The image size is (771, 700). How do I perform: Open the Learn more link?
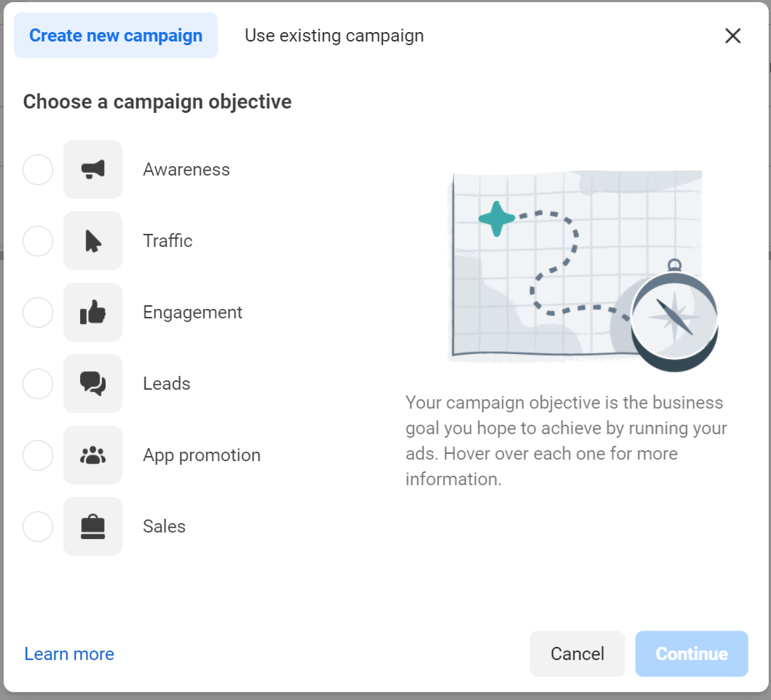tap(69, 654)
